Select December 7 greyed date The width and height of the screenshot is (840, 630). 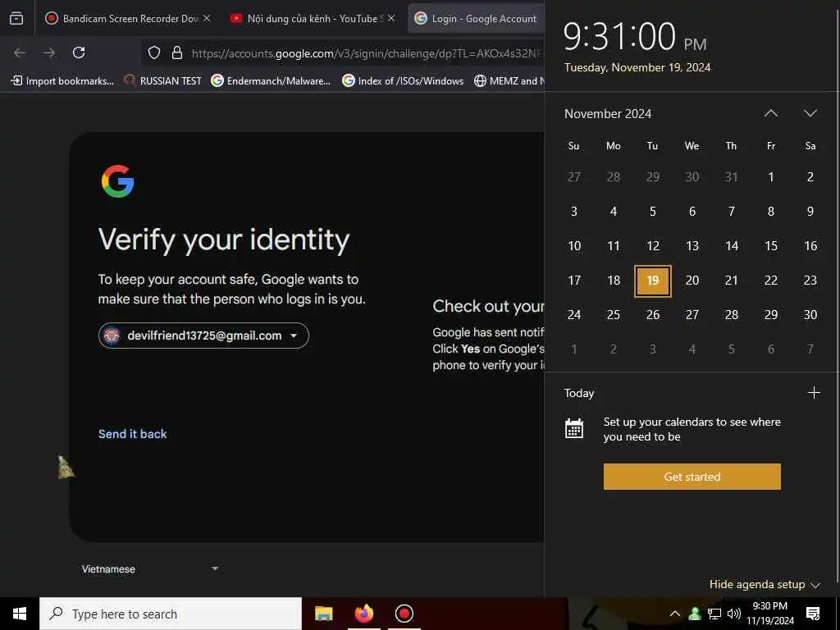pos(810,349)
